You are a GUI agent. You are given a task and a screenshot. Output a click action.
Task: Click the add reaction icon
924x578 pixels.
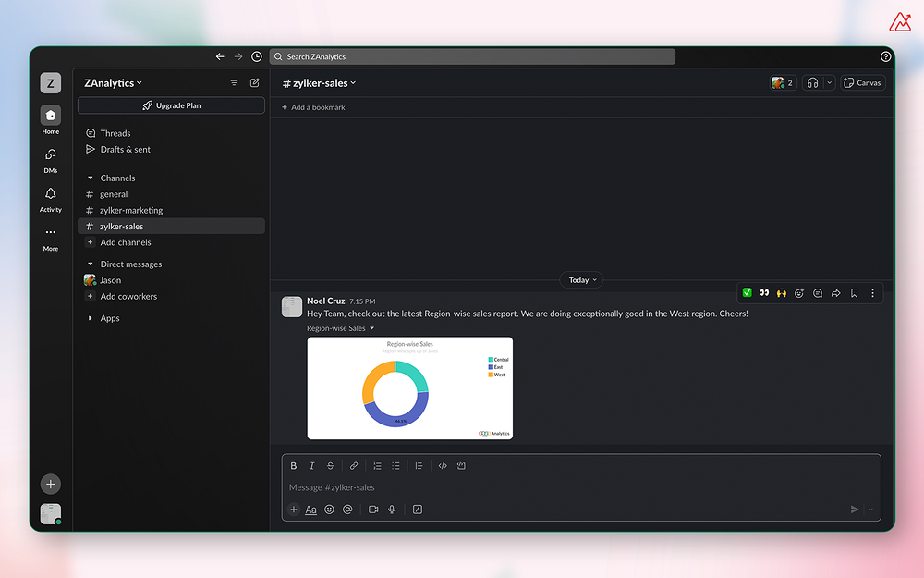(799, 293)
